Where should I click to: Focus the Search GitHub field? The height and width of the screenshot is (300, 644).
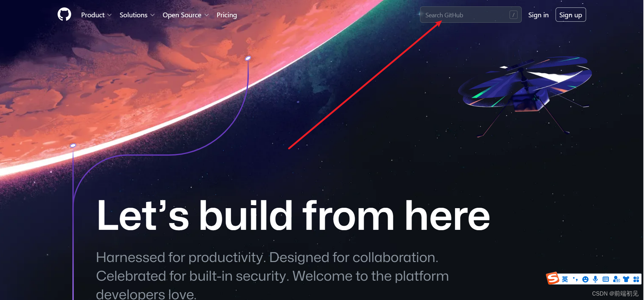[471, 15]
